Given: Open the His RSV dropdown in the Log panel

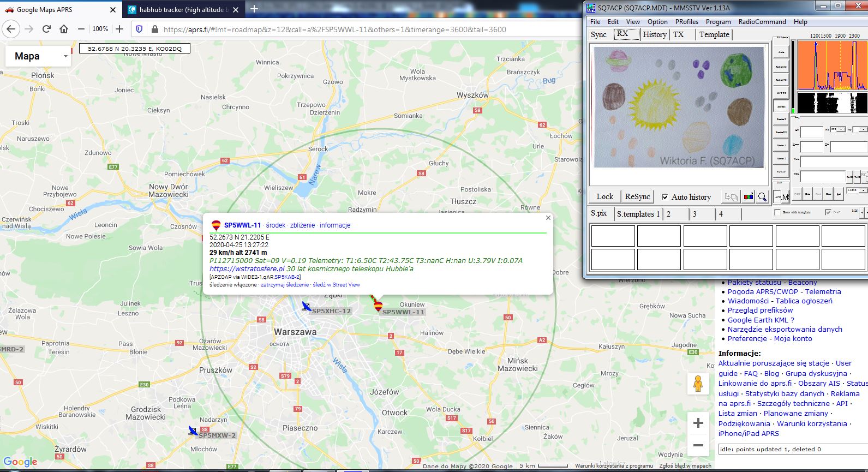Looking at the screenshot, I should coord(842,129).
